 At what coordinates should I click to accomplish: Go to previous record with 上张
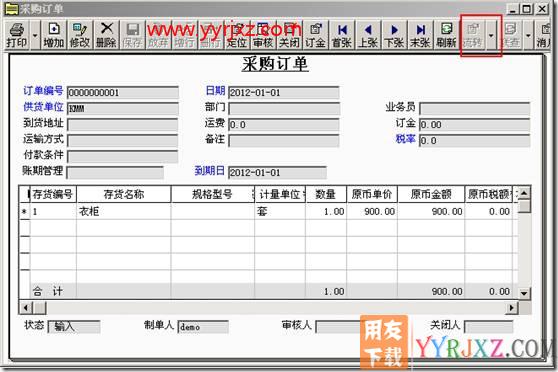click(368, 35)
